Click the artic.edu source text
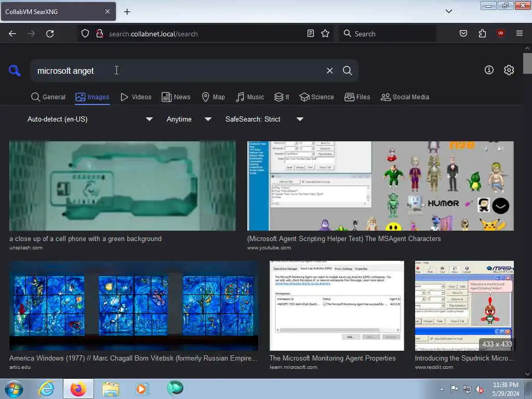Viewport: 532px width, 399px height. [x=20, y=367]
